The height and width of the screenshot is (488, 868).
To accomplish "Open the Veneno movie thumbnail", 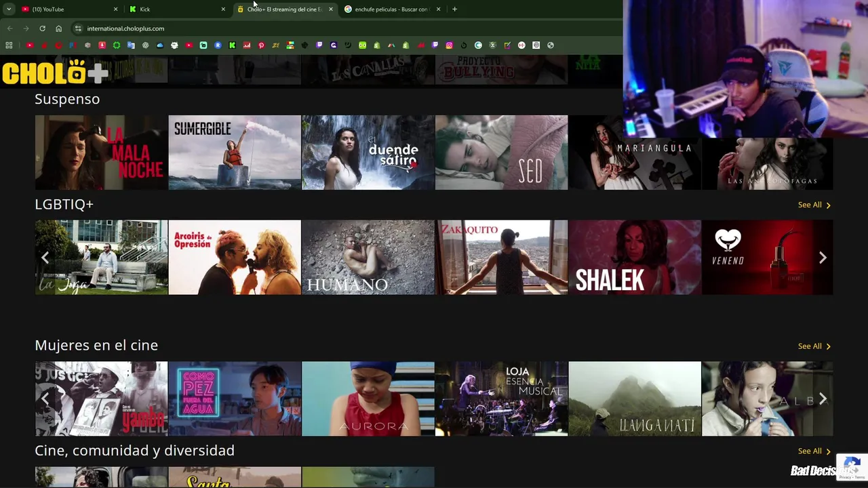I will (x=768, y=258).
